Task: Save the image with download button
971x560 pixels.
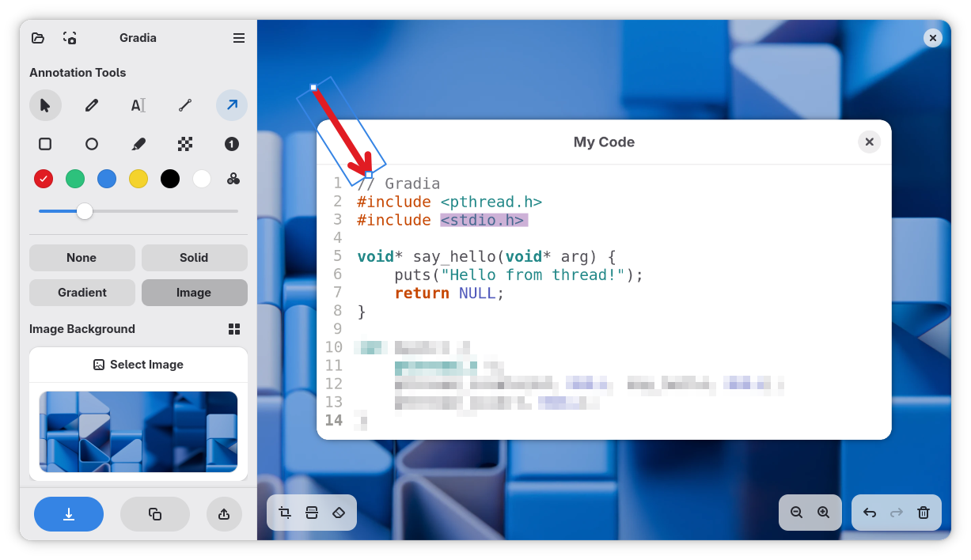Action: [x=69, y=514]
